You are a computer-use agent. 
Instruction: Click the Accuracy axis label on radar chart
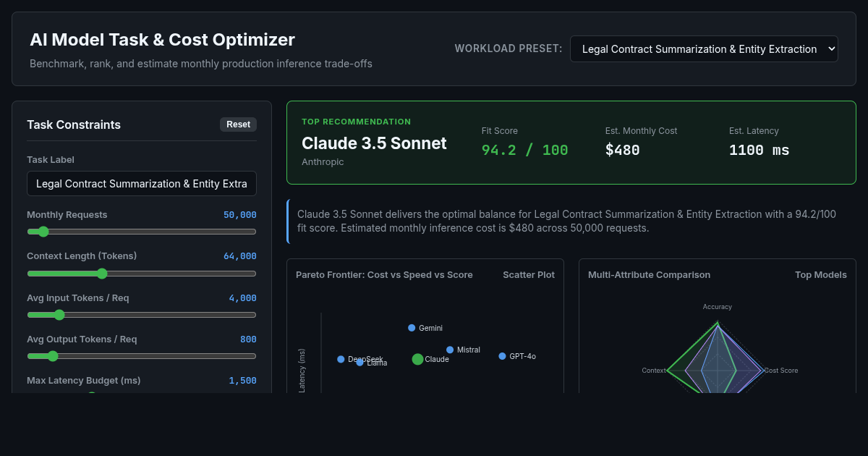pyautogui.click(x=718, y=307)
